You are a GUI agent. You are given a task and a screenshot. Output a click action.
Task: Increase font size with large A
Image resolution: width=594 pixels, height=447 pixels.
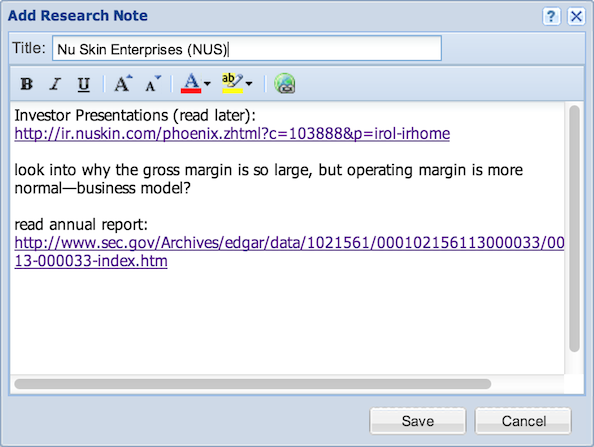click(123, 84)
